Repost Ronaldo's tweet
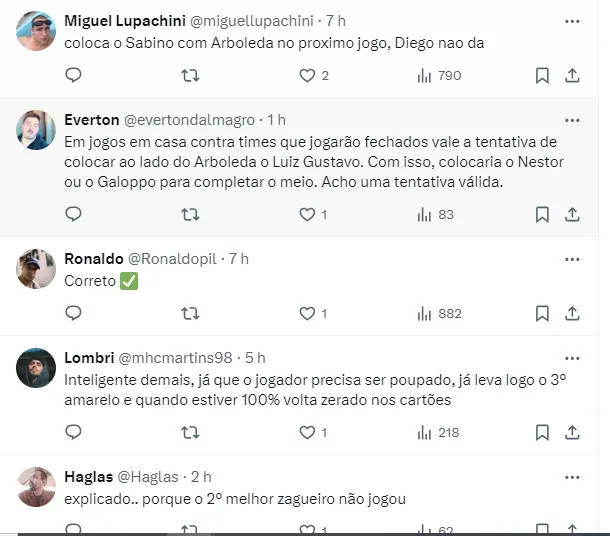Viewport: 610px width, 536px height. click(189, 313)
